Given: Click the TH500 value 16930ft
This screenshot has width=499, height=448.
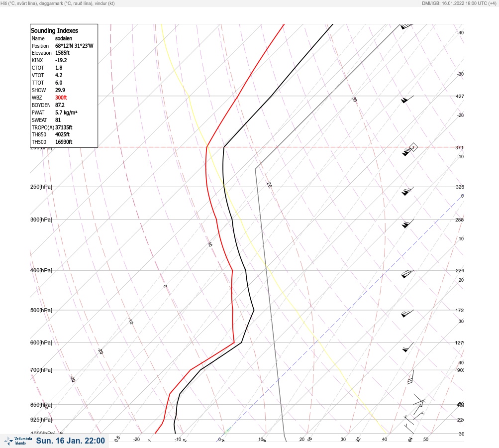Looking at the screenshot, I should point(64,142).
